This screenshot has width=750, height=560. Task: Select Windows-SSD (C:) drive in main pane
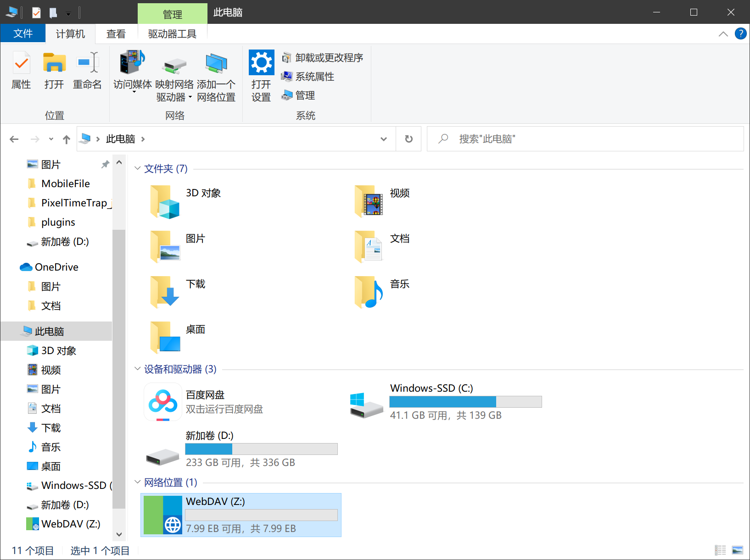445,402
